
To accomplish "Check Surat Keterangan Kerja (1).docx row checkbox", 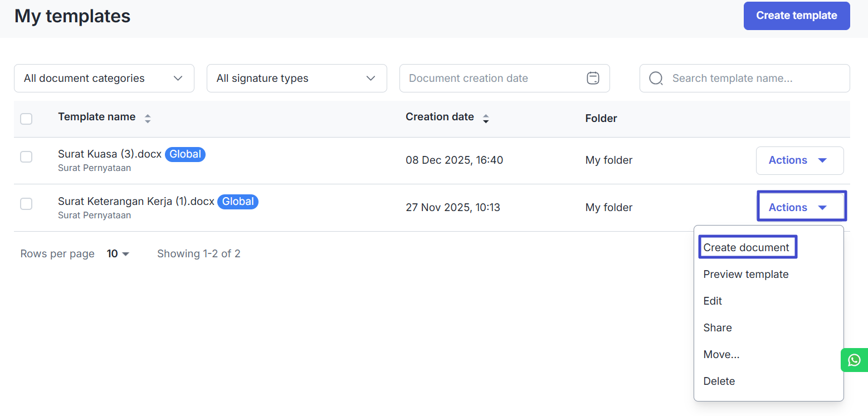I will [x=26, y=204].
